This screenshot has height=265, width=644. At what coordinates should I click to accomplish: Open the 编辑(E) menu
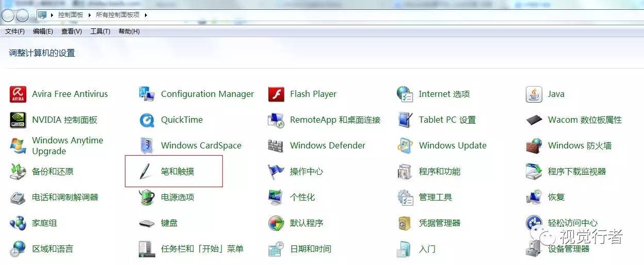[x=43, y=31]
